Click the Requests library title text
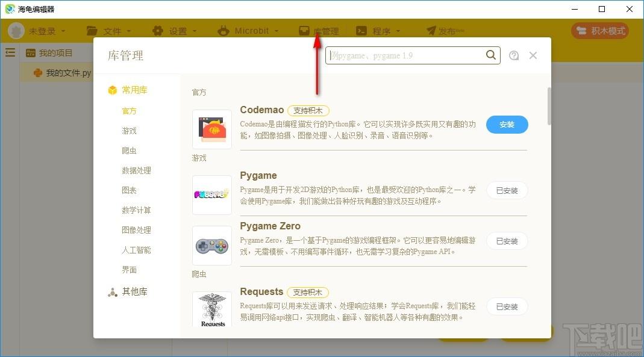Screen dimensions: 644x357 click(261, 291)
